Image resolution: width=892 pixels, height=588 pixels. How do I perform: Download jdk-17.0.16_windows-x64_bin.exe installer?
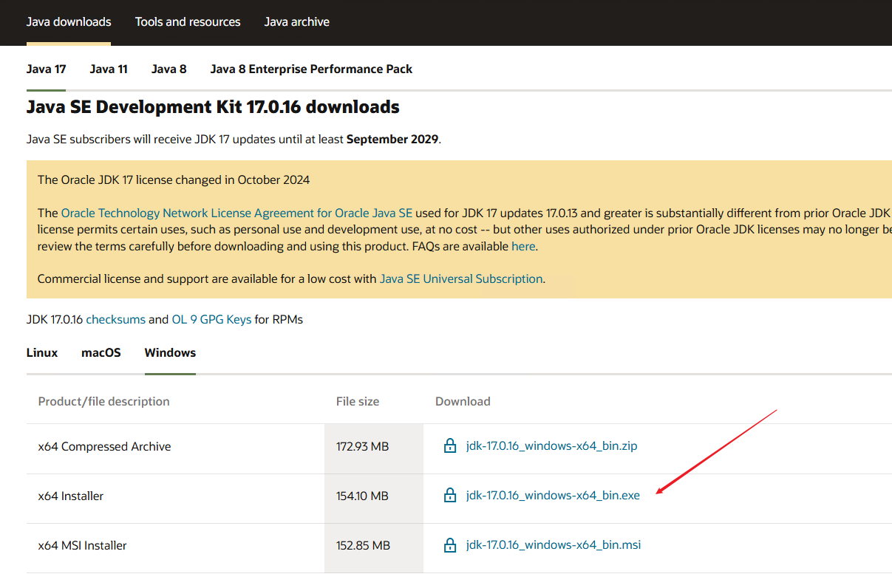[553, 495]
